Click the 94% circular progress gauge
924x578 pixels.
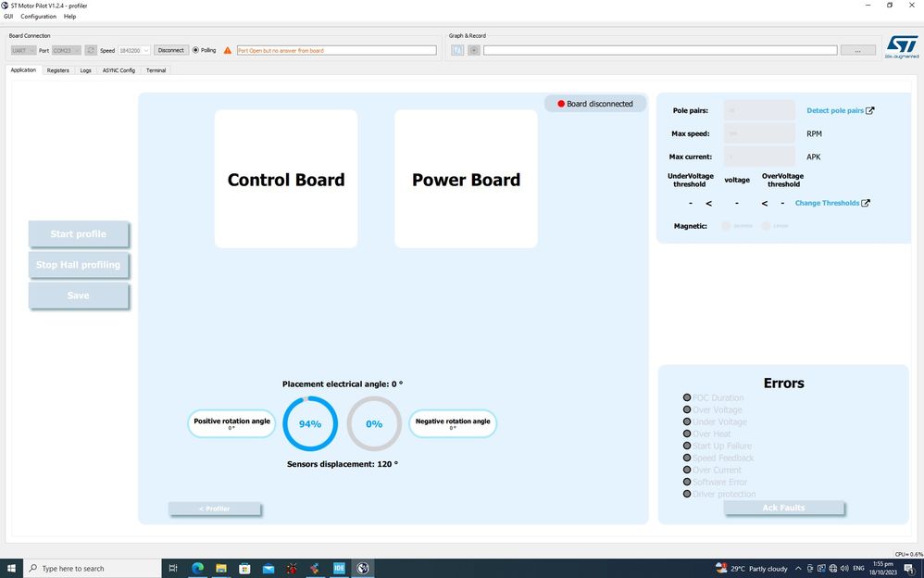point(310,423)
